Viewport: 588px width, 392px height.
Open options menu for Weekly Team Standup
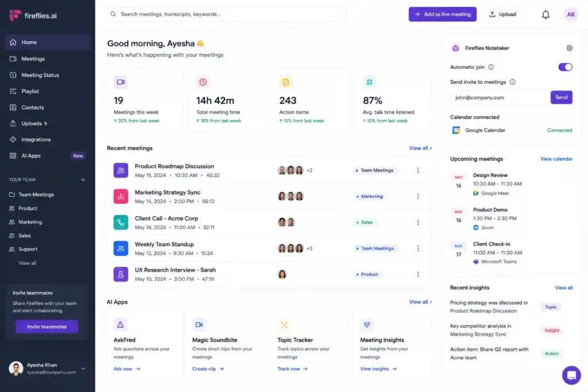click(x=418, y=248)
